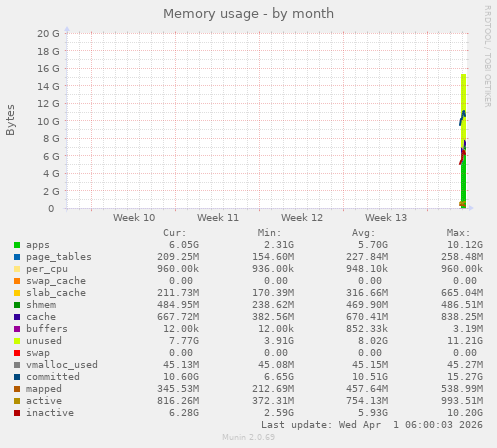Click the active max value 993.51M

pyautogui.click(x=462, y=401)
